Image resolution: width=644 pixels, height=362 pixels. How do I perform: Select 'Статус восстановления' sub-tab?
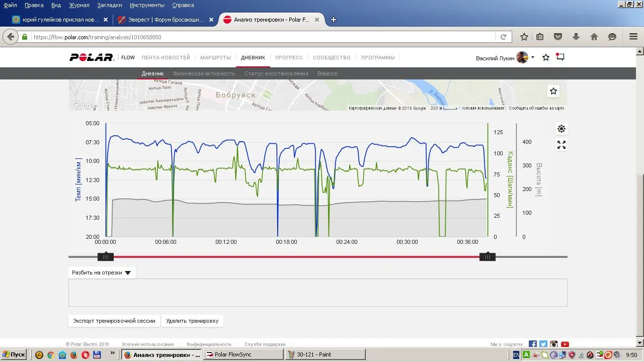[x=276, y=73]
